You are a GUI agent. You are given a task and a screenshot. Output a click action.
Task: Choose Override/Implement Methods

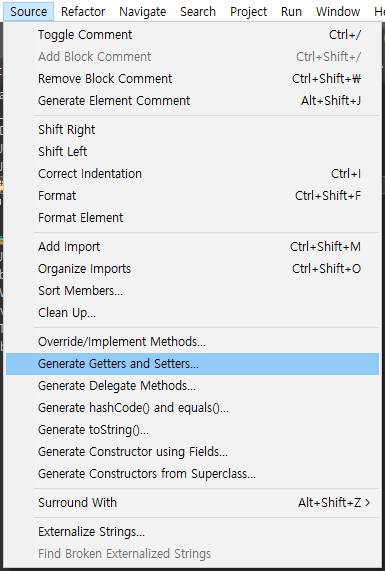pos(192,342)
